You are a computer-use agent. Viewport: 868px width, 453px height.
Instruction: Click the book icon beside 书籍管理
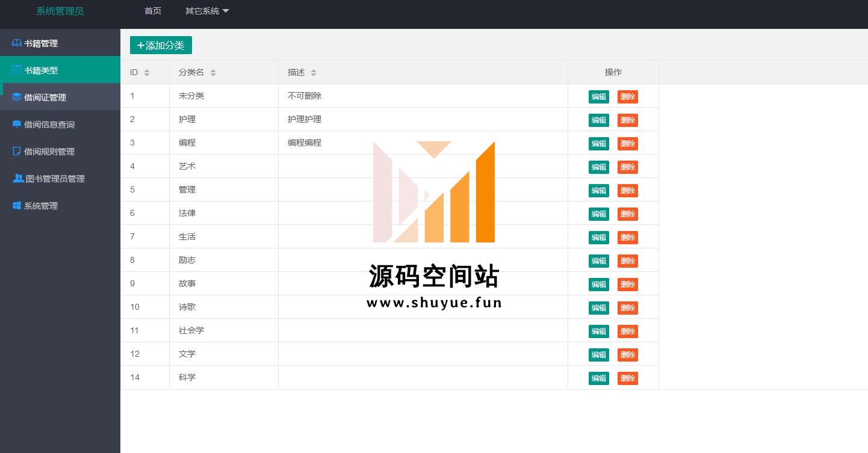coord(17,43)
